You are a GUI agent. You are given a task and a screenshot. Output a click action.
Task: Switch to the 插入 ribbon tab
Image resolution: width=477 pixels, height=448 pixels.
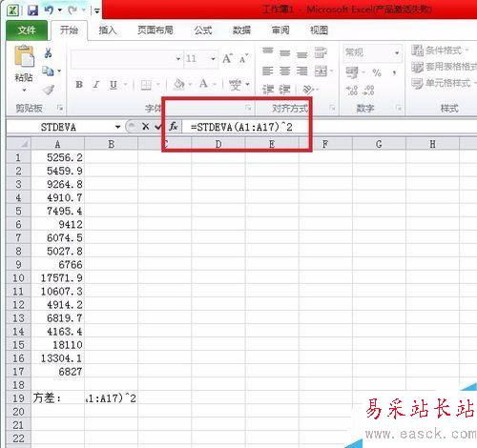click(x=108, y=31)
